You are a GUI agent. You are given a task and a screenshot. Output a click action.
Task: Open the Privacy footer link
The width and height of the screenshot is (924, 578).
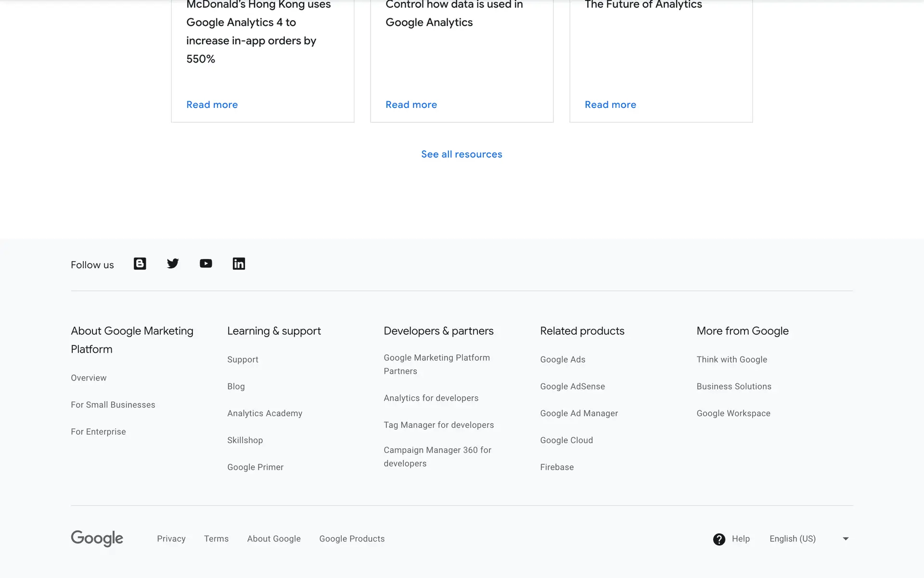coord(171,539)
